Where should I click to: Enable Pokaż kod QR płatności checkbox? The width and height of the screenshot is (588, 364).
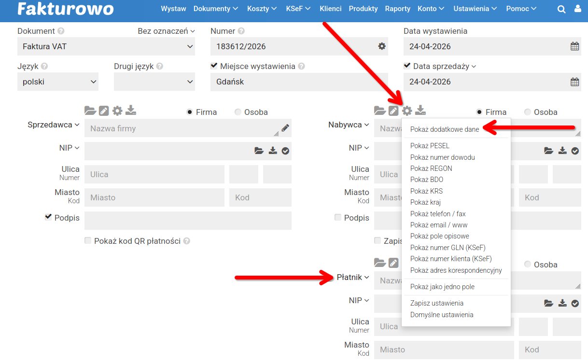click(x=88, y=240)
